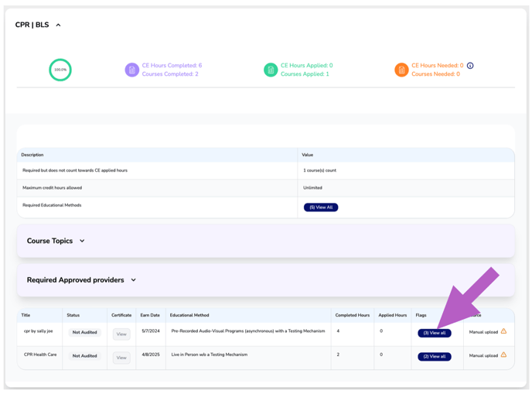The height and width of the screenshot is (394, 532).
Task: Click the green CE Hours Applied icon
Action: (271, 70)
